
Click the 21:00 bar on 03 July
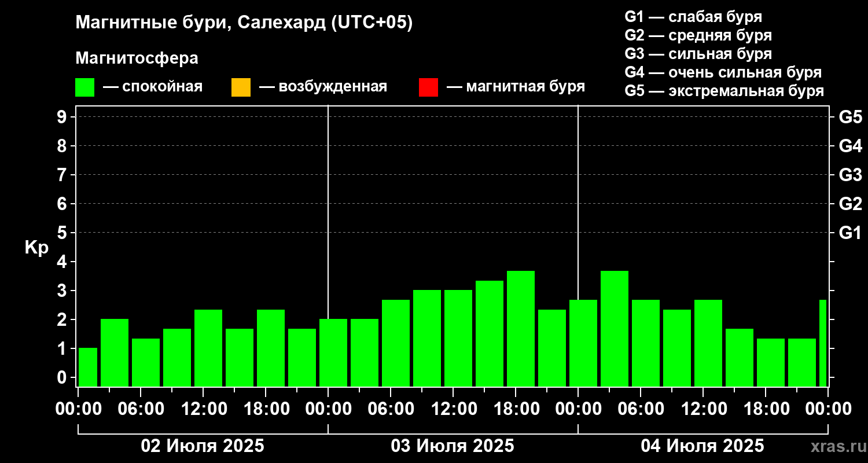552,348
